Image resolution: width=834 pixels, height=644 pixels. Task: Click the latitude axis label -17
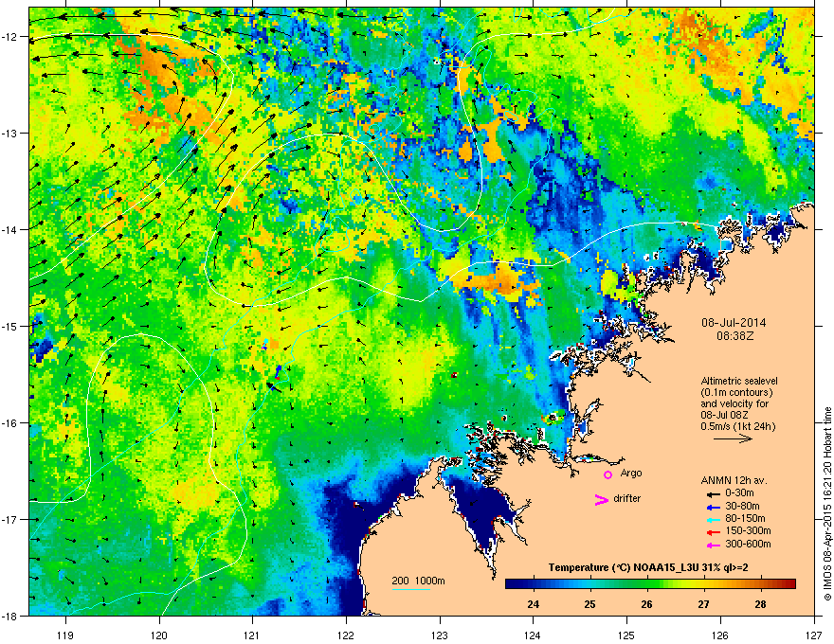point(10,519)
